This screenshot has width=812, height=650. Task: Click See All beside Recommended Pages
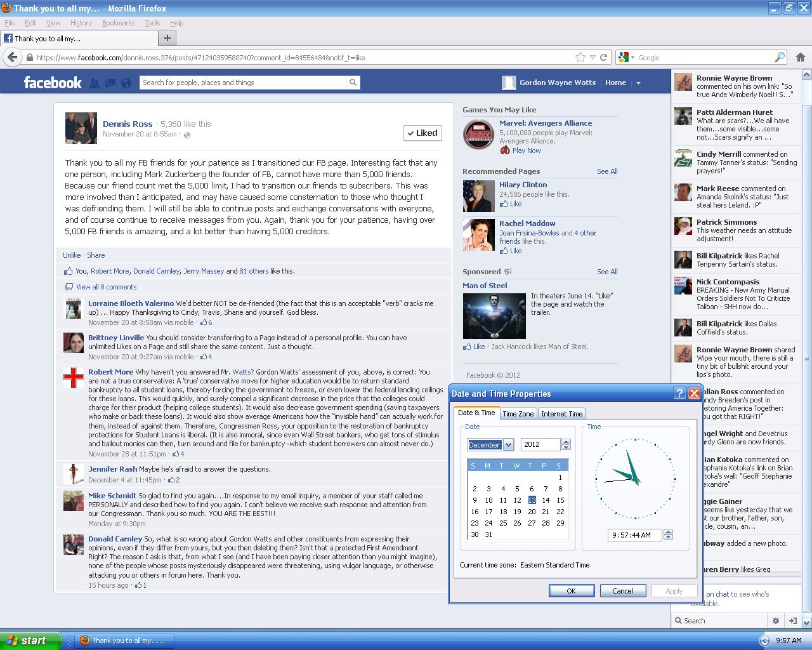click(x=607, y=171)
